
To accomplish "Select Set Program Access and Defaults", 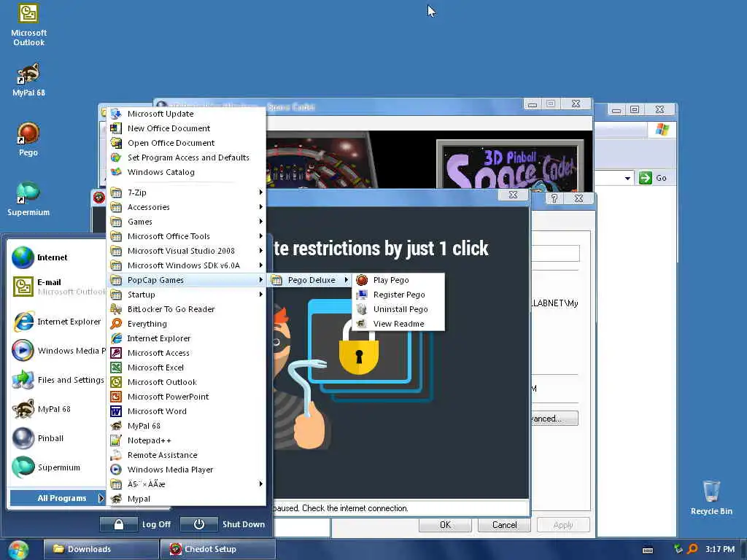I will (186, 157).
